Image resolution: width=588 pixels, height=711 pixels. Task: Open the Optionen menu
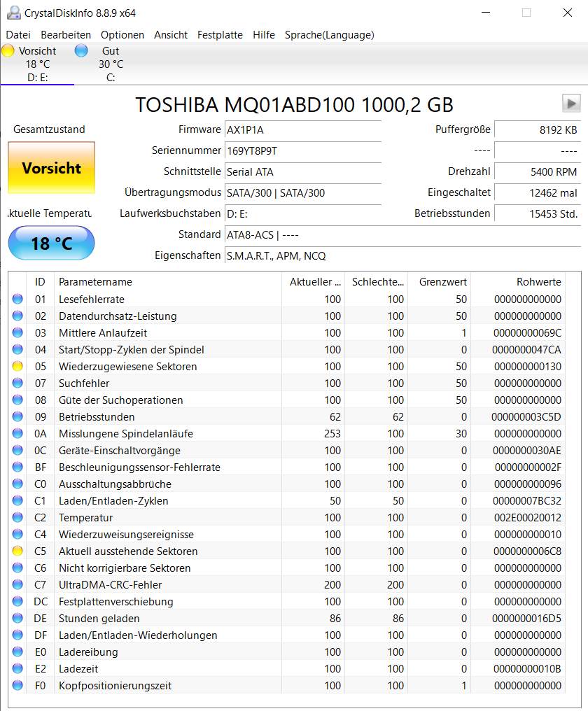tap(122, 35)
